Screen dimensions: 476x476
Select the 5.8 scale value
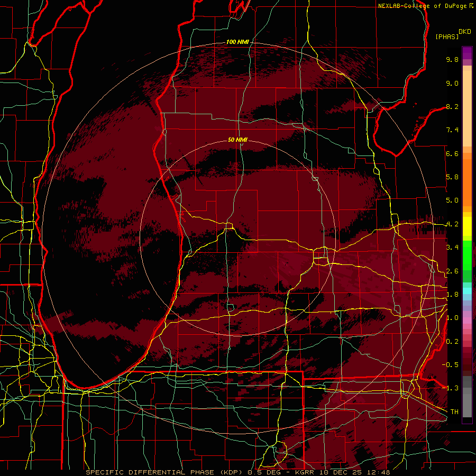tap(452, 177)
